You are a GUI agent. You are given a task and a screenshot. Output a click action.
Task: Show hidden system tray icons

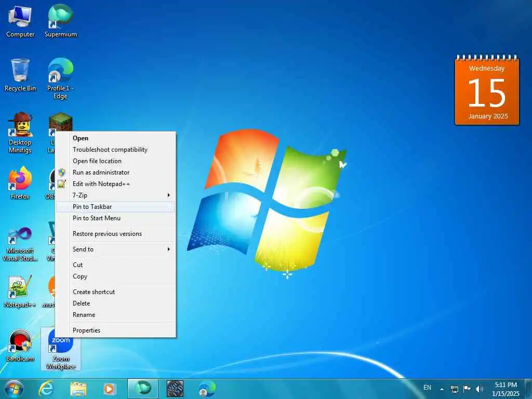[x=442, y=389]
